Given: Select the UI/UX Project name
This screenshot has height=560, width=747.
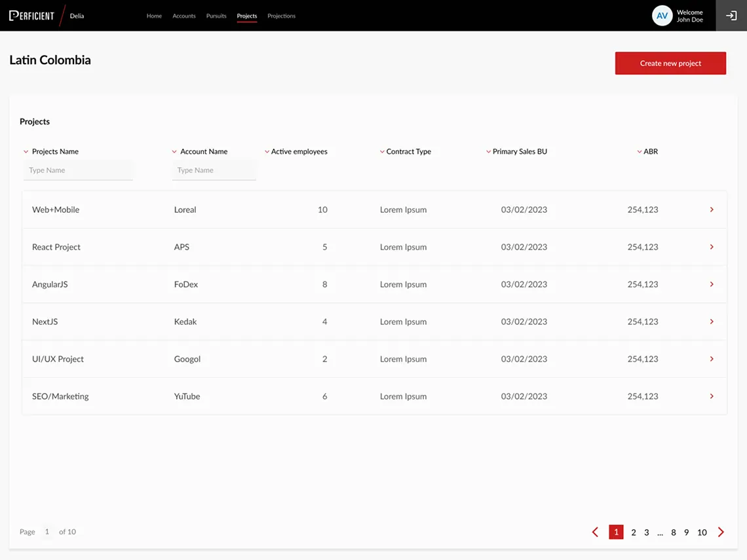Looking at the screenshot, I should pos(58,359).
